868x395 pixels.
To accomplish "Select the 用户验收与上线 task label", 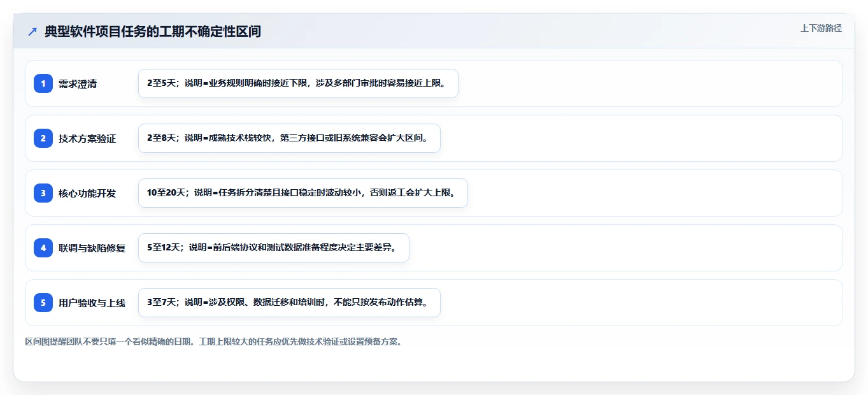I will (x=92, y=303).
